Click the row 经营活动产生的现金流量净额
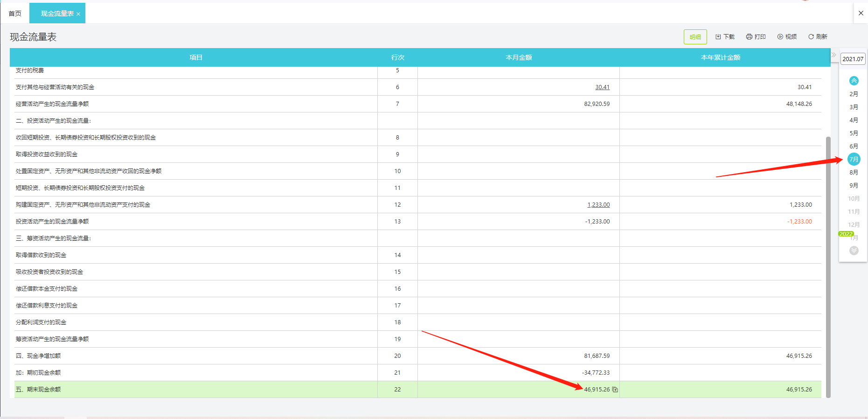The height and width of the screenshot is (419, 868). tap(418, 104)
